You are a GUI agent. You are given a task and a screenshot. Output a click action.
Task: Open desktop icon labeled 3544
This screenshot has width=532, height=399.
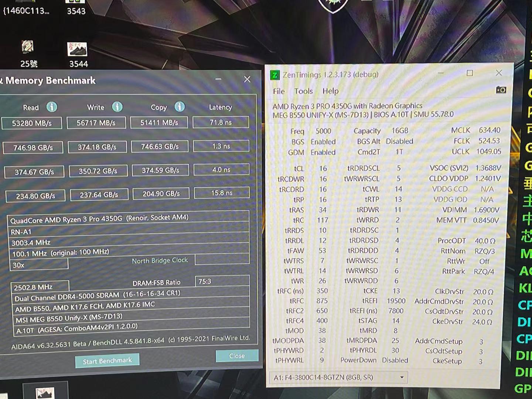(78, 55)
